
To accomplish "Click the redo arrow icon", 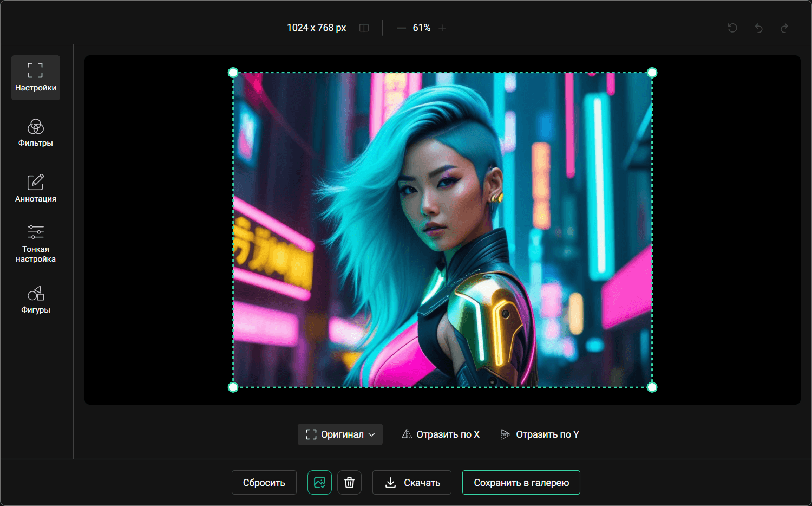I will 784,28.
